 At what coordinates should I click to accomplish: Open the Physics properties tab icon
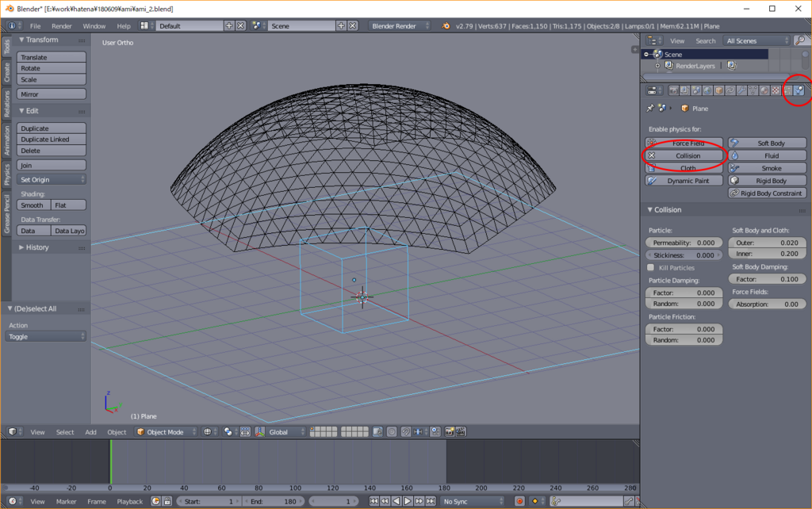tap(799, 90)
